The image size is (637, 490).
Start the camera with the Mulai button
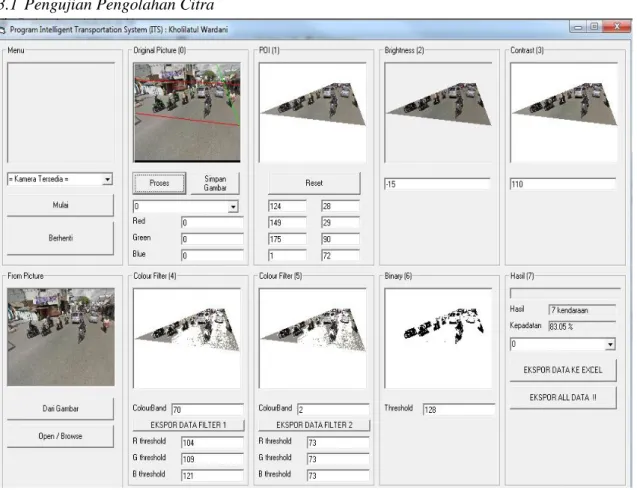click(x=60, y=205)
